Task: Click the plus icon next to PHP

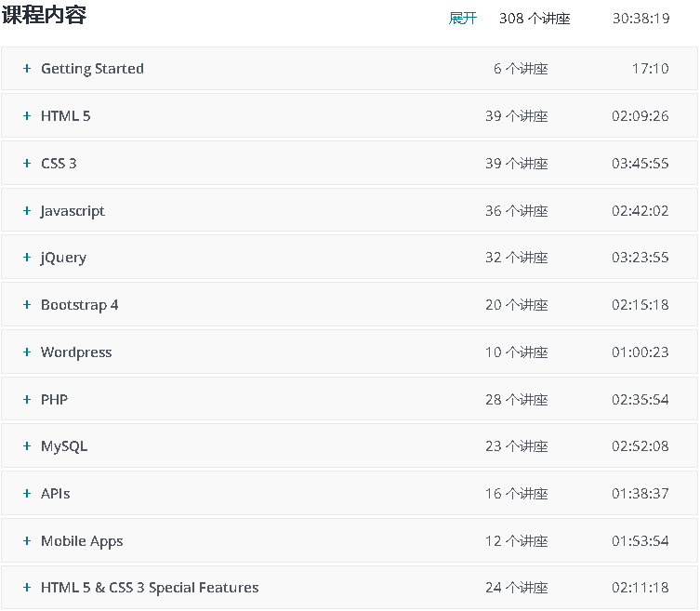Action: point(27,400)
